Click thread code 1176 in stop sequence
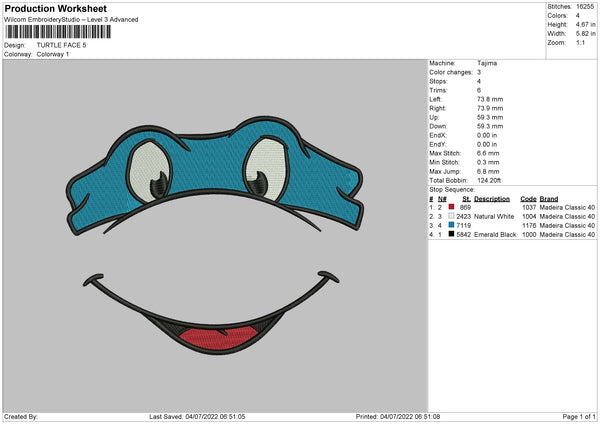This screenshot has width=600, height=424. point(529,225)
